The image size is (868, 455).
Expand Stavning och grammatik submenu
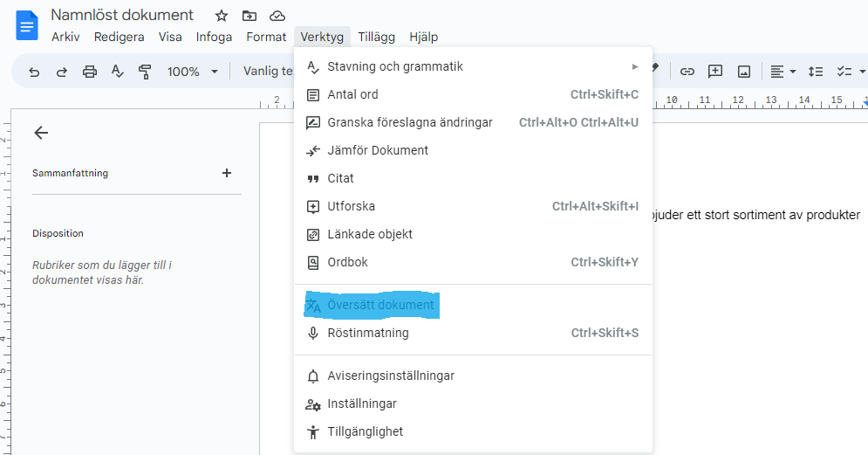(634, 66)
